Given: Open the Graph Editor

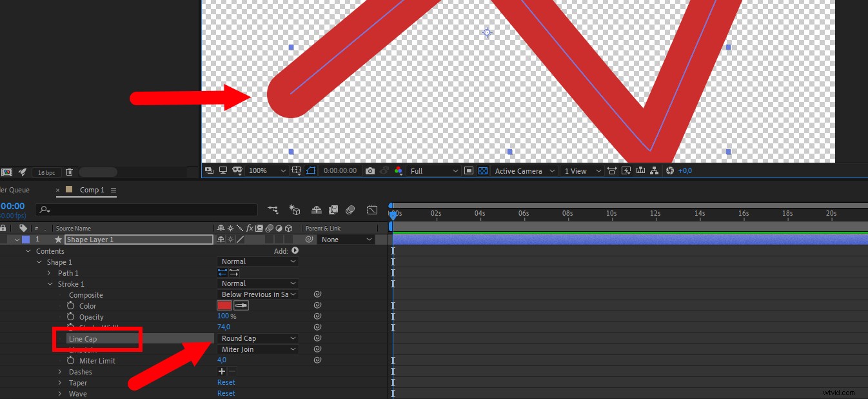Looking at the screenshot, I should tap(373, 210).
